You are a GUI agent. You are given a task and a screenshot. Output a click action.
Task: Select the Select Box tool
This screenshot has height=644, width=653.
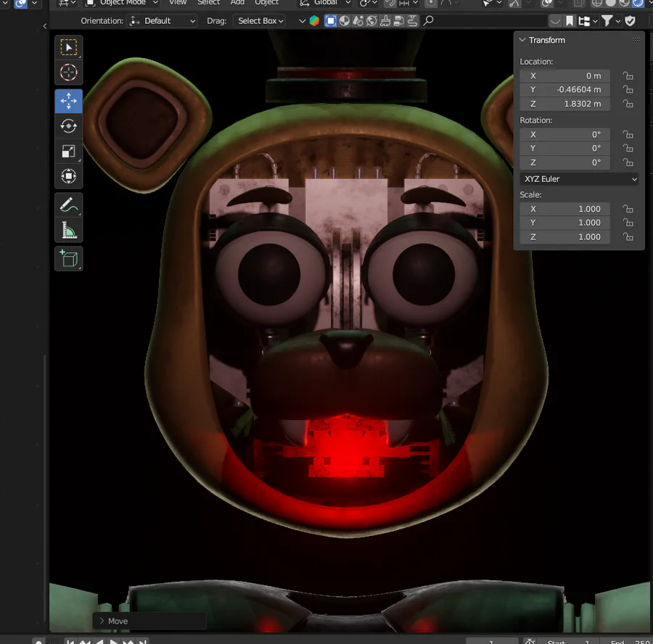point(69,47)
